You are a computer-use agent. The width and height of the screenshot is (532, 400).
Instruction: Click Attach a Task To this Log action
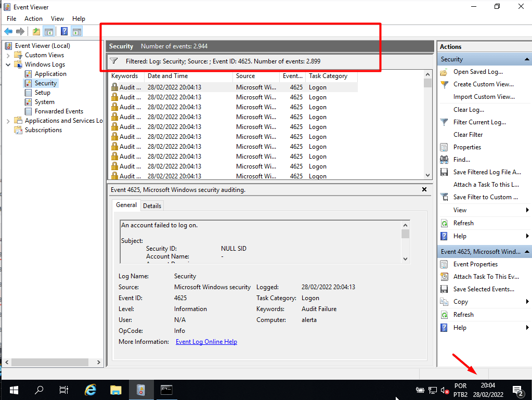tap(486, 185)
